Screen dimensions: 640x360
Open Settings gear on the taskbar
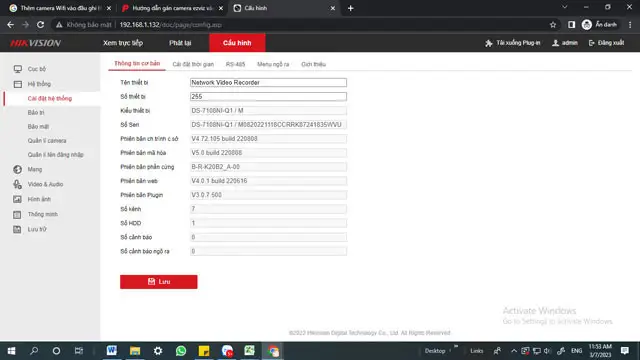(x=158, y=351)
